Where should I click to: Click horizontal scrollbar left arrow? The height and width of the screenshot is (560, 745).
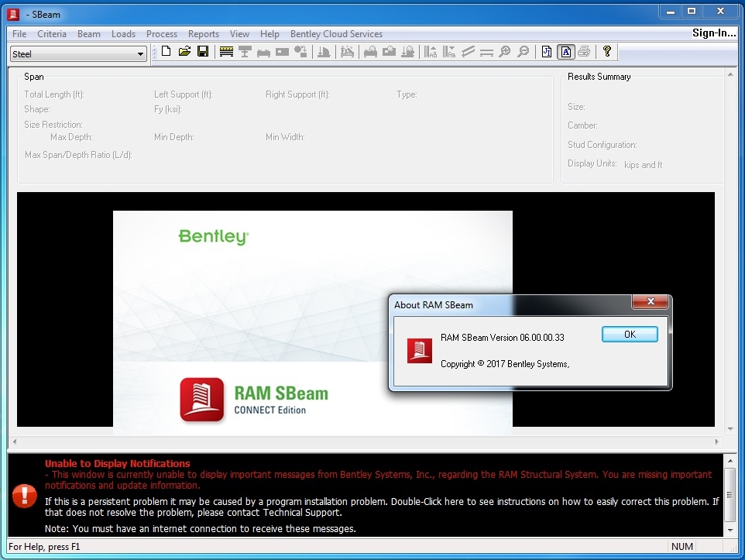point(15,441)
